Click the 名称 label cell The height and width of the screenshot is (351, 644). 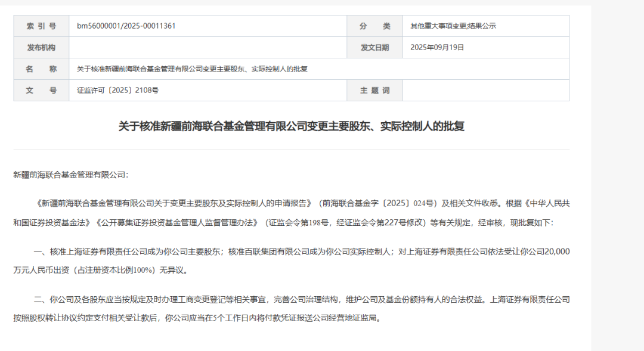pos(42,69)
